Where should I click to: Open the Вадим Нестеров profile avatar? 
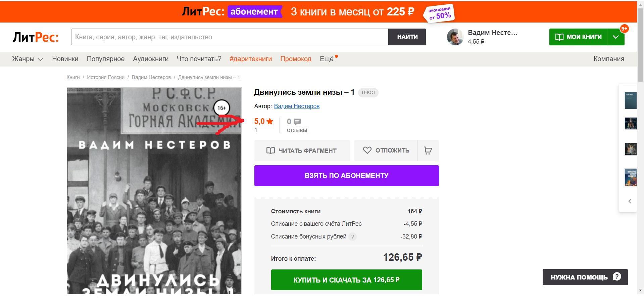(455, 37)
